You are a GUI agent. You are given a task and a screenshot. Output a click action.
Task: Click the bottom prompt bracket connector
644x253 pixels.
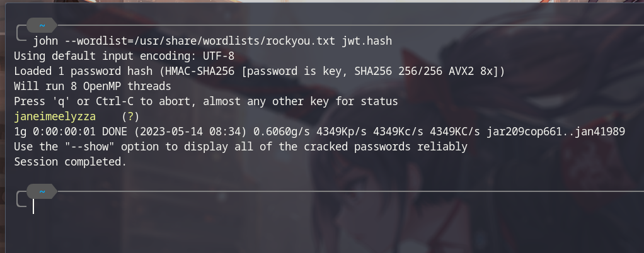click(21, 200)
